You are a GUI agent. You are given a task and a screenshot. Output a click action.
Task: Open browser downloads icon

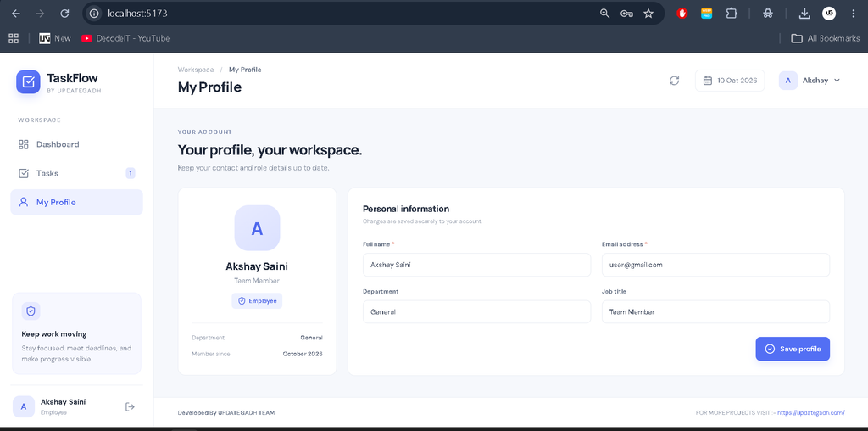pos(805,14)
